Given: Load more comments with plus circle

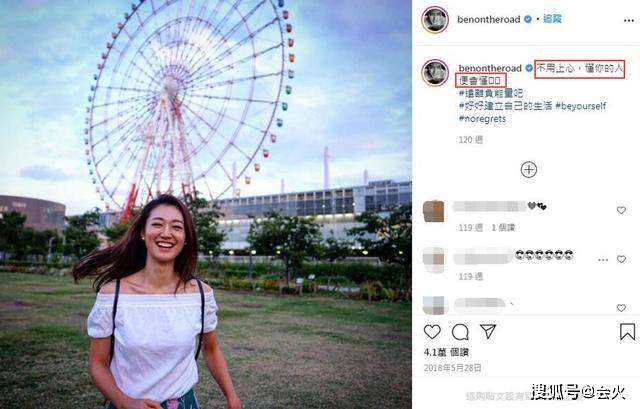Looking at the screenshot, I should point(529,169).
